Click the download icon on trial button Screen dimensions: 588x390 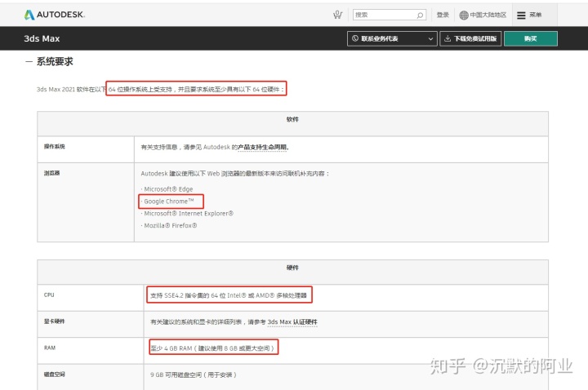[448, 38]
